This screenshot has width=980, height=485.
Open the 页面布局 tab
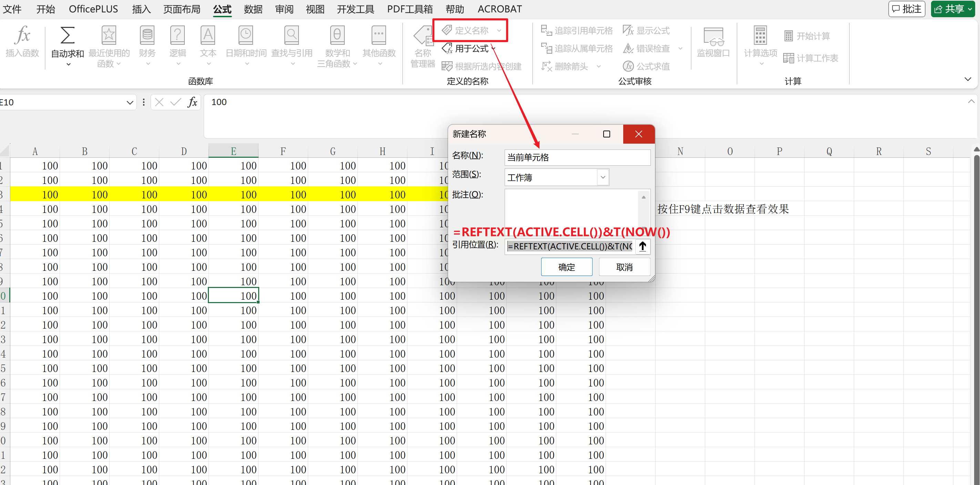point(181,9)
